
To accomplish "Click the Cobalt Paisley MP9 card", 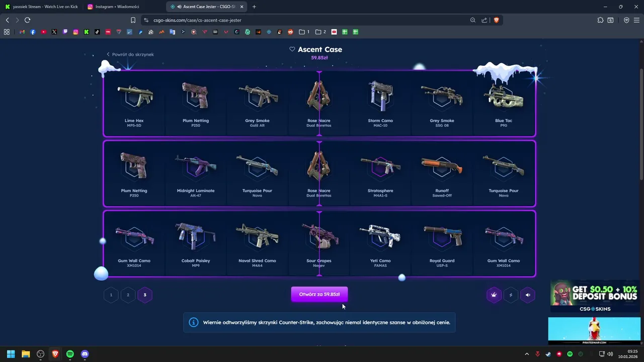I will pos(196,243).
